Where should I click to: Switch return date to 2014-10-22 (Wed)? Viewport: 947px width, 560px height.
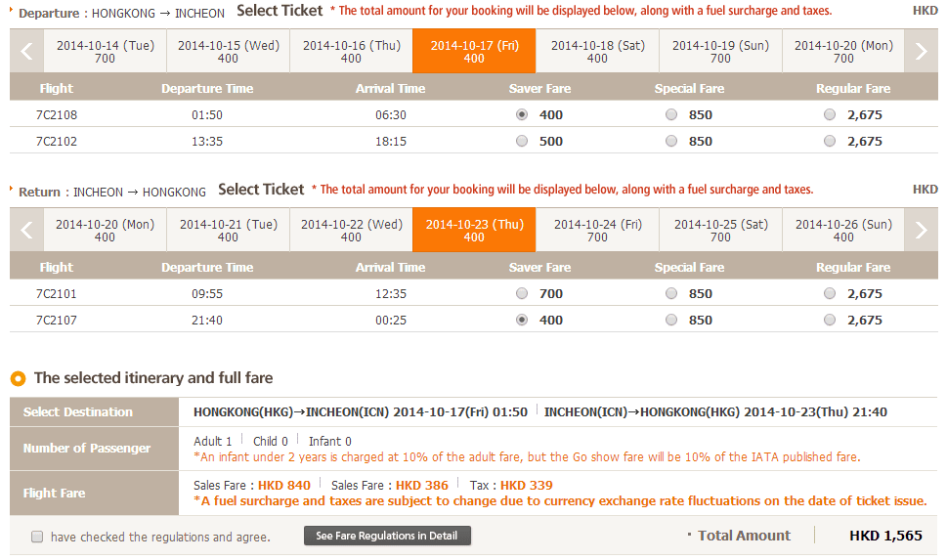[352, 231]
